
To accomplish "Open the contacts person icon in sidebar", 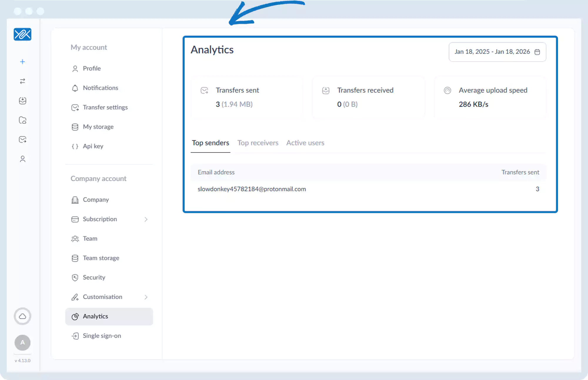I will 22,159.
